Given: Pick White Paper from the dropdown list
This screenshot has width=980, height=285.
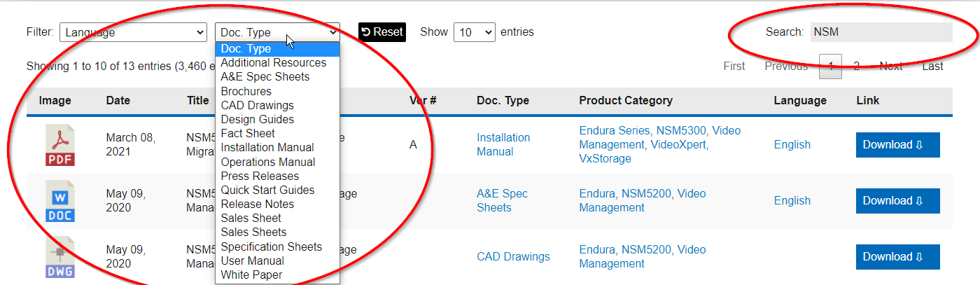Looking at the screenshot, I should coord(251,274).
